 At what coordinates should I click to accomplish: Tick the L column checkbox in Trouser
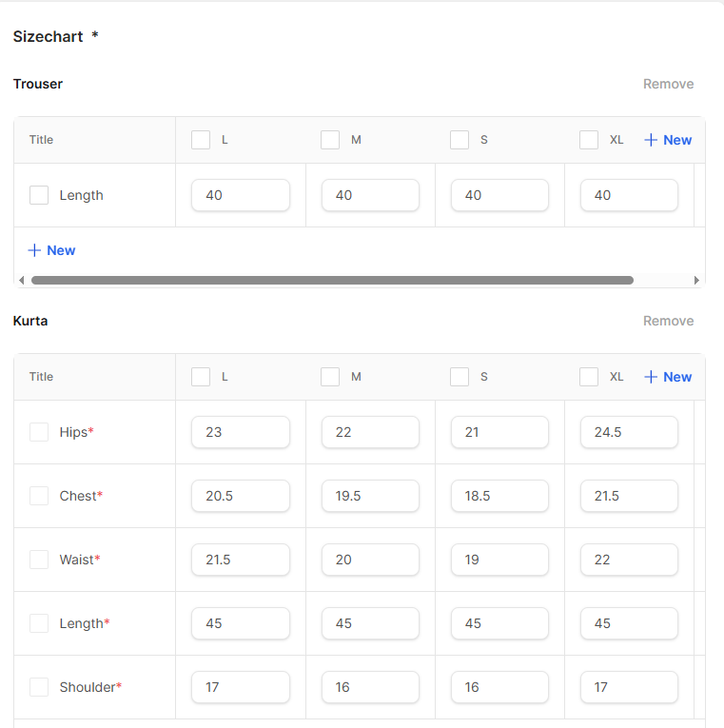coord(201,140)
